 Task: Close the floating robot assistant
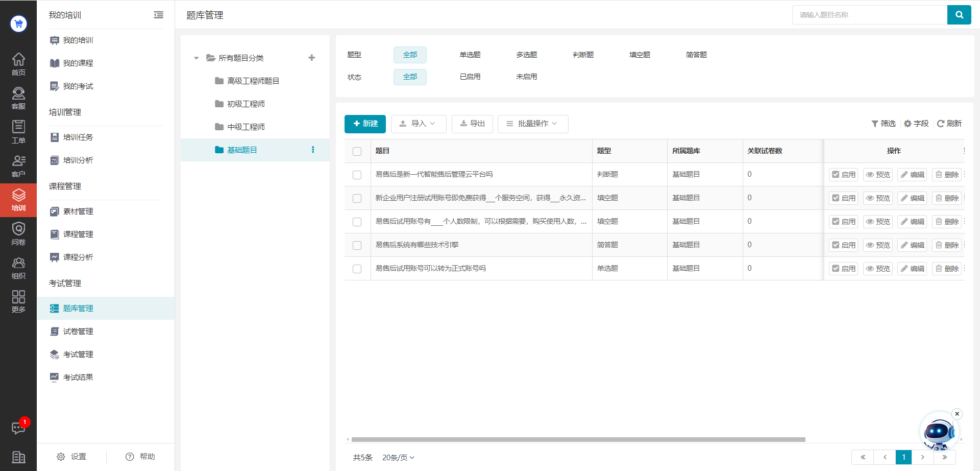(957, 414)
